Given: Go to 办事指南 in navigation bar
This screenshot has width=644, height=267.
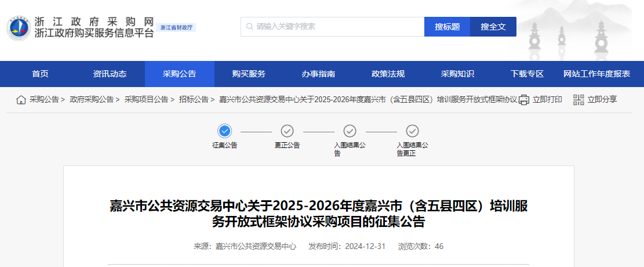Looking at the screenshot, I should 318,74.
